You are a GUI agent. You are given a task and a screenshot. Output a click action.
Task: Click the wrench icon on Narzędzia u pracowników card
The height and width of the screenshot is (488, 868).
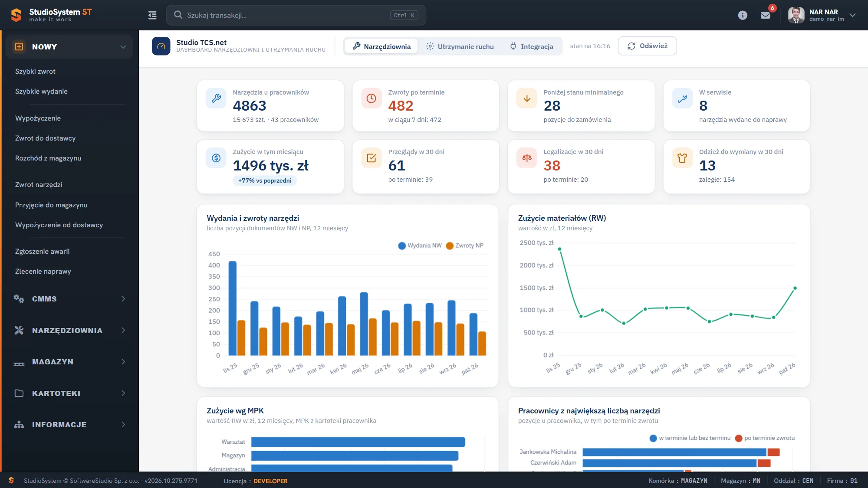tap(216, 98)
